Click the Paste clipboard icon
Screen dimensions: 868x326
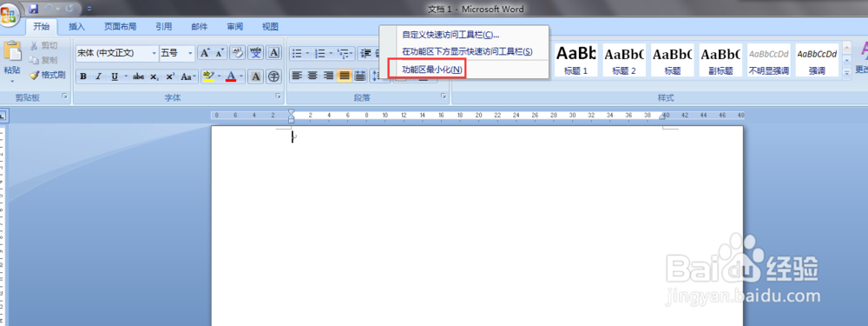coord(12,51)
